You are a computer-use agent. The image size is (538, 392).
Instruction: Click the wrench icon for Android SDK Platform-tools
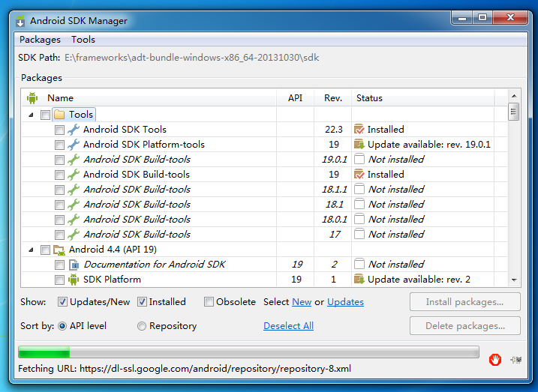tap(74, 145)
